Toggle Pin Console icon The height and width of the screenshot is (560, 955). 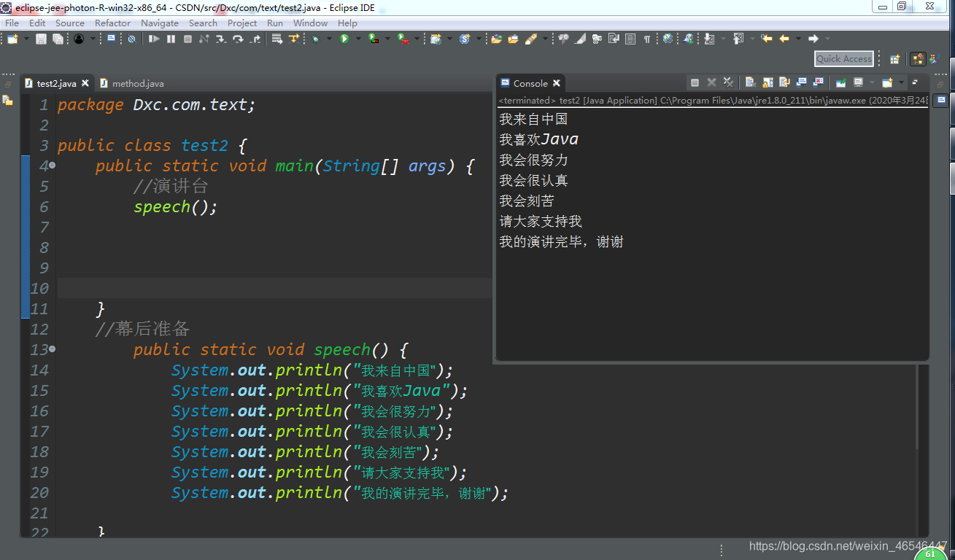pyautogui.click(x=840, y=83)
